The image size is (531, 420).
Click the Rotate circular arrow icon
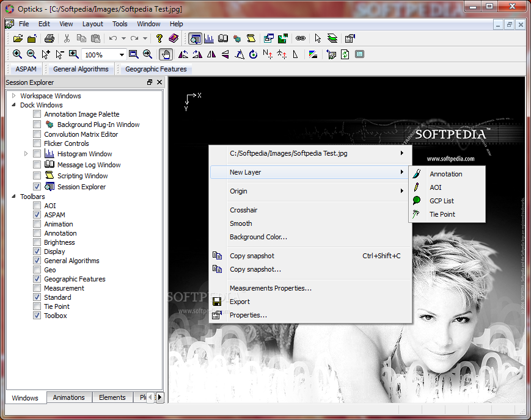click(254, 54)
